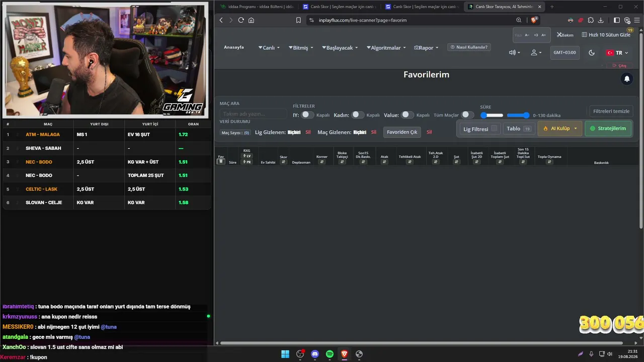Image resolution: width=644 pixels, height=362 pixels.
Task: Check the Lig Filtresi checkbox
Action: pos(494,128)
